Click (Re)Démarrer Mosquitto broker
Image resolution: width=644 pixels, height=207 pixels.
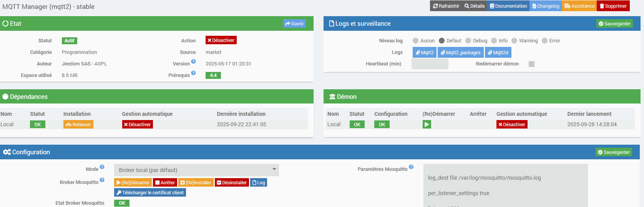[133, 182]
